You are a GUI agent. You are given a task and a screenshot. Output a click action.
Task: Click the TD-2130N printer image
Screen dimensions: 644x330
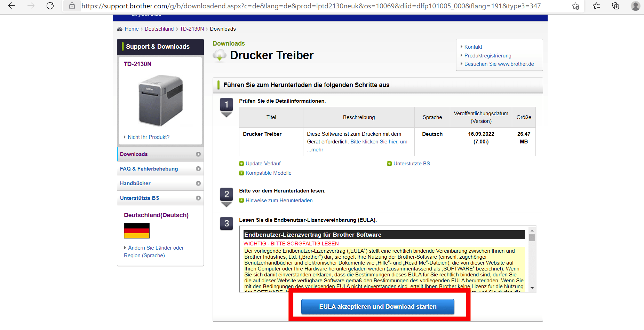click(x=160, y=100)
